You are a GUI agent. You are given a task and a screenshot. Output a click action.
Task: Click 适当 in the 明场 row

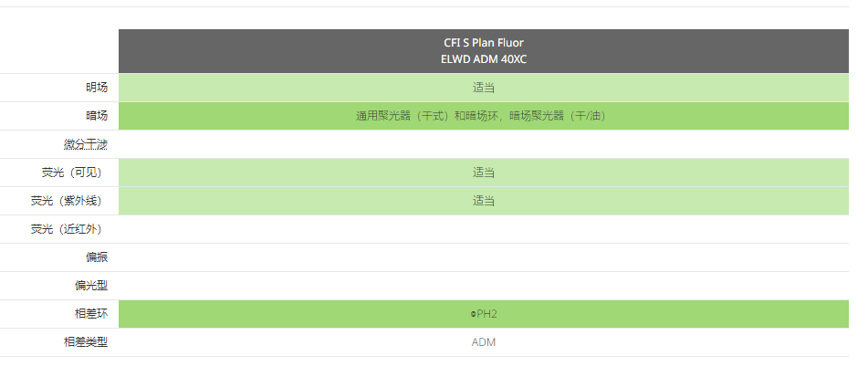coord(483,88)
